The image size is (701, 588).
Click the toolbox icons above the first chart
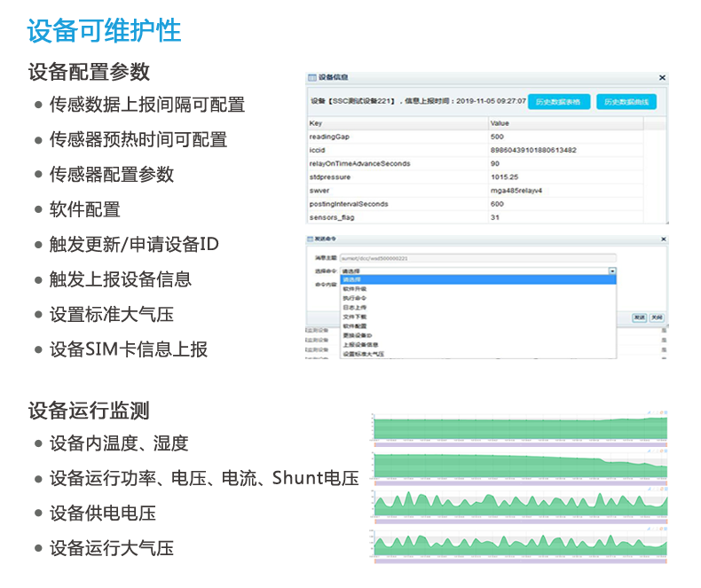(655, 412)
